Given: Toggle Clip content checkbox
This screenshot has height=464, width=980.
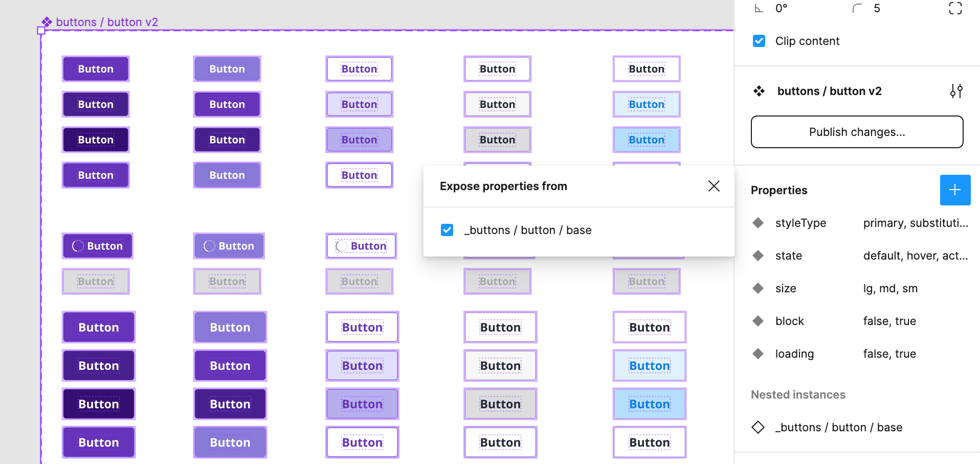Looking at the screenshot, I should coord(759,41).
